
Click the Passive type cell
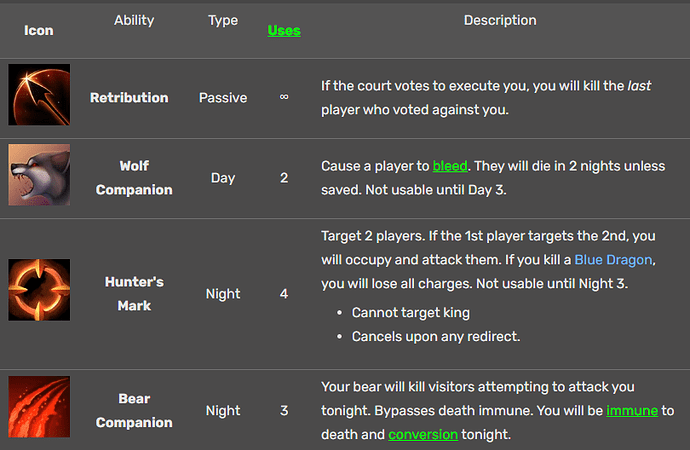[223, 98]
